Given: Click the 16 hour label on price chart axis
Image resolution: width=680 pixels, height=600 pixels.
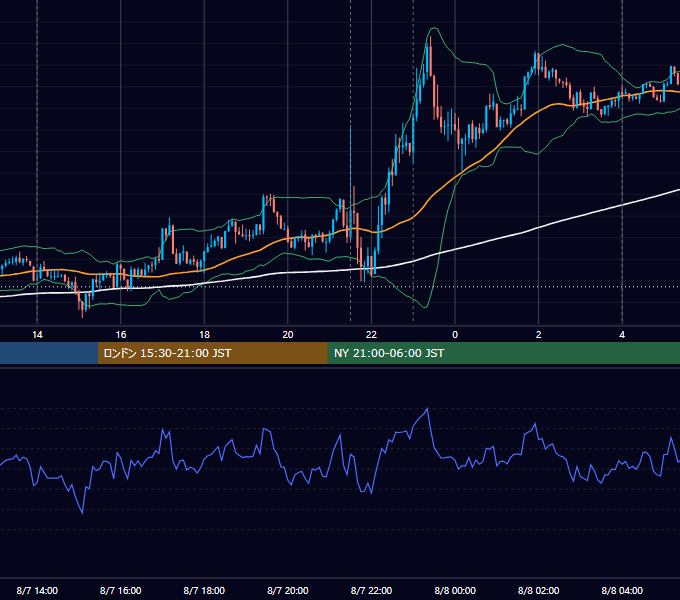Looking at the screenshot, I should 121,335.
